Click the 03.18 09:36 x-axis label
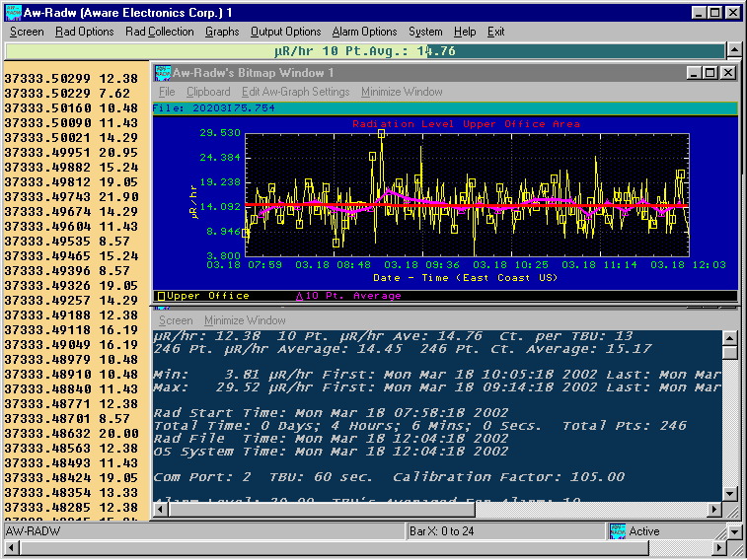This screenshot has width=747, height=560. (x=422, y=264)
